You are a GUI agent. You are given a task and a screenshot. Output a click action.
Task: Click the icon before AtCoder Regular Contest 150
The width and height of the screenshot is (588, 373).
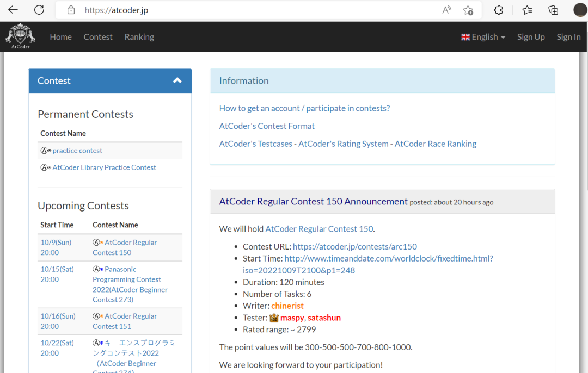pos(98,243)
